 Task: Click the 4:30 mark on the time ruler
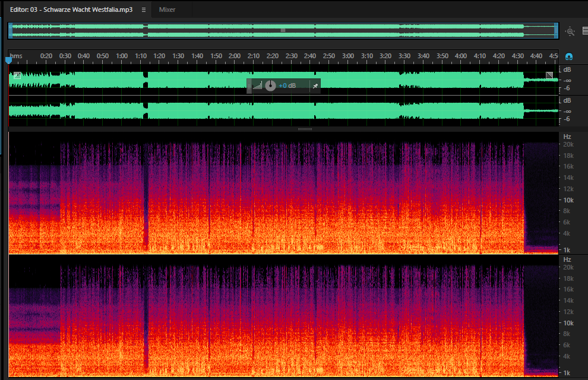[x=517, y=56]
